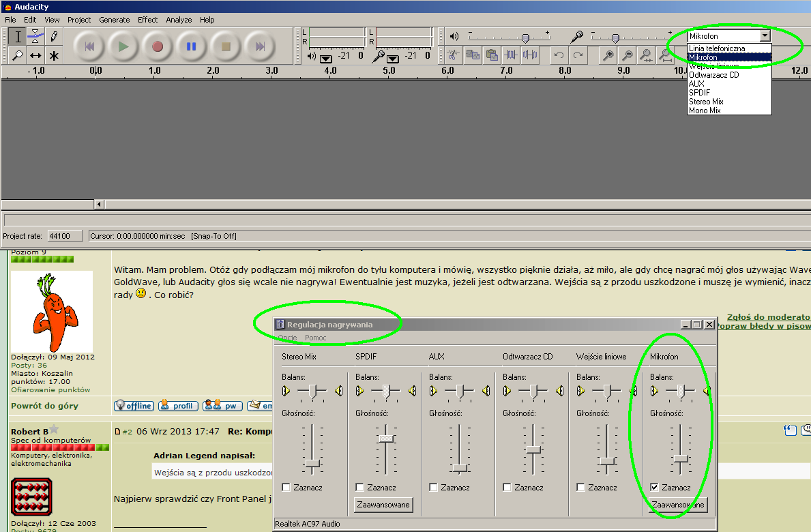Check Zaznacz under Odtwarzacz CD
This screenshot has height=532, width=811.
click(x=507, y=487)
